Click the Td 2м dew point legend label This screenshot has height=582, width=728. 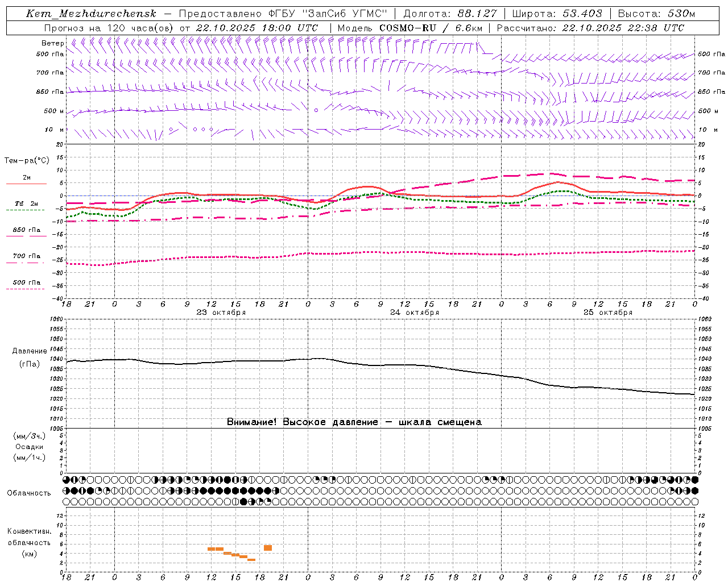(x=26, y=203)
